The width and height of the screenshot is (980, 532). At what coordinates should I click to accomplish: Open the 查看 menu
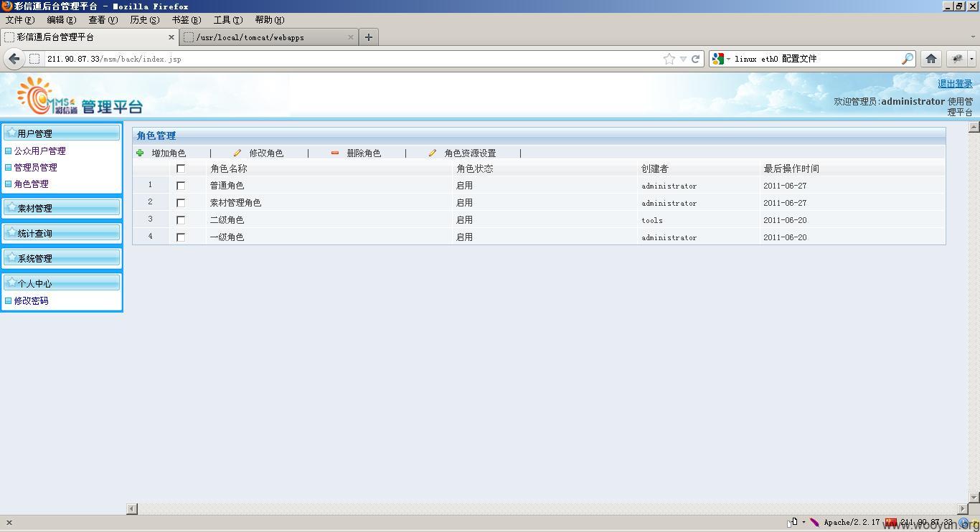[x=103, y=20]
